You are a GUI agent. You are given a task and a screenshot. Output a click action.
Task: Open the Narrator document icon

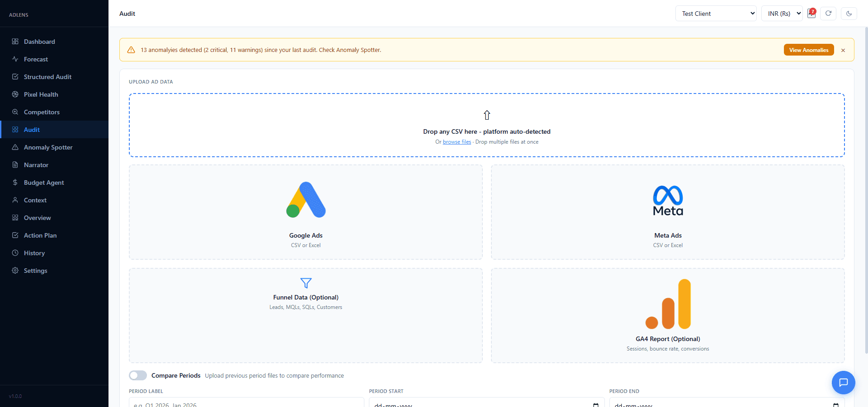[x=15, y=165]
